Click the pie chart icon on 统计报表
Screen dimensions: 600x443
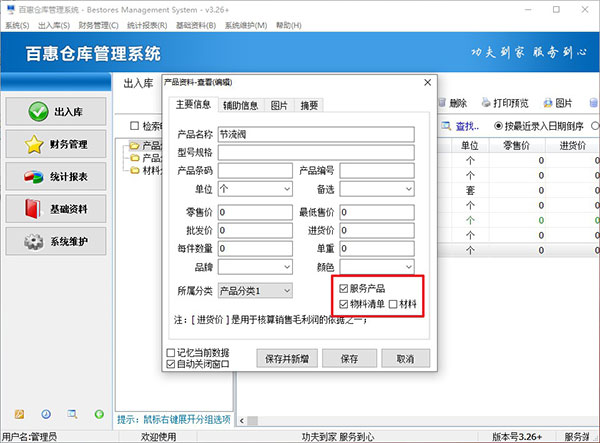(34, 177)
